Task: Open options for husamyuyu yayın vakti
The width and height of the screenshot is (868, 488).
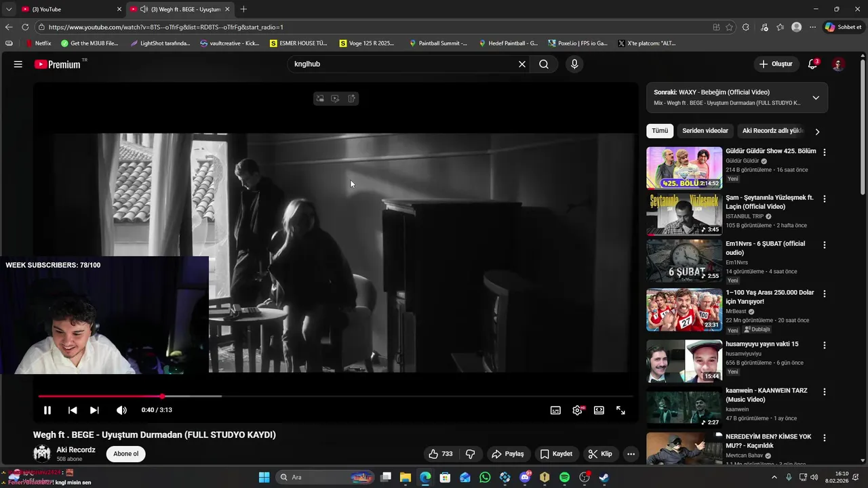Action: 825,345
